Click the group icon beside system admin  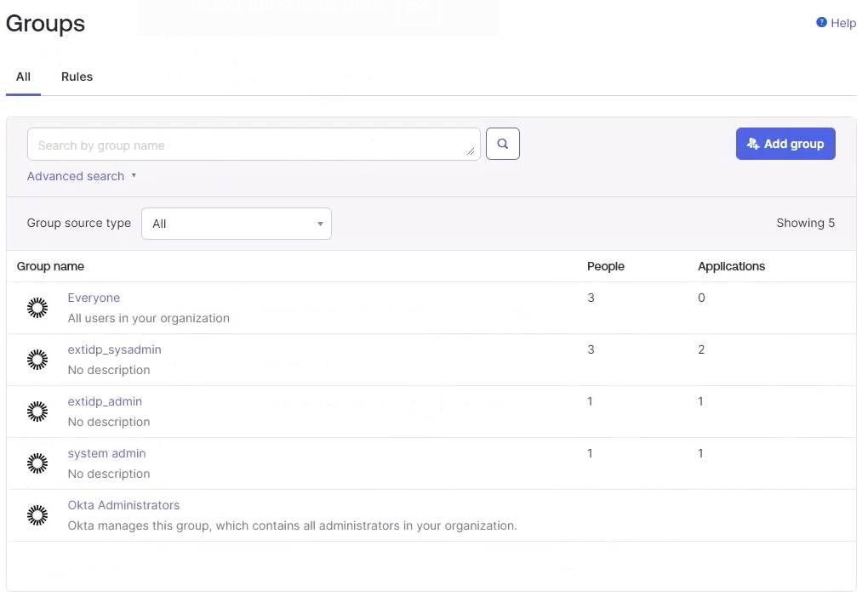37,463
